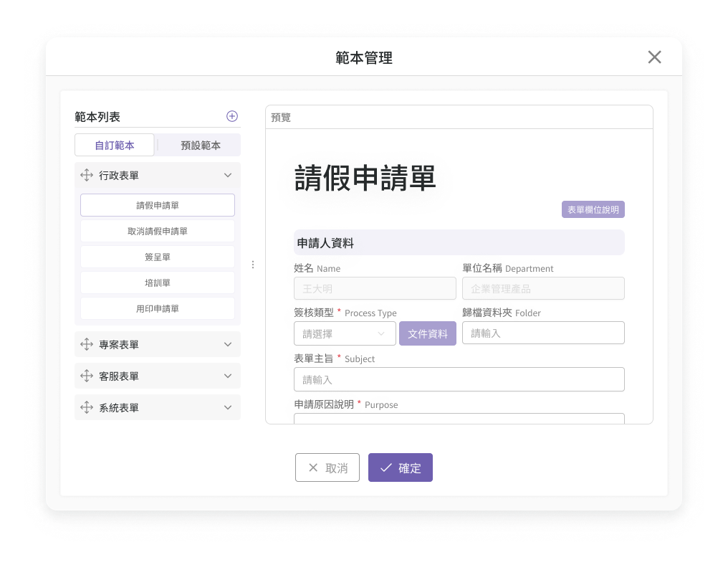Click the move handle beside 系統表單

click(86, 407)
